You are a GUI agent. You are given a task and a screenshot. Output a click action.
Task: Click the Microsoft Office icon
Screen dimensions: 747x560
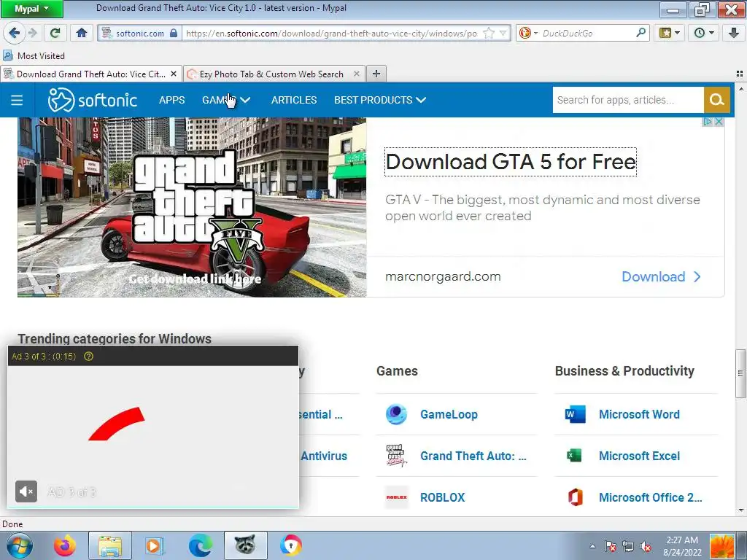(x=576, y=497)
